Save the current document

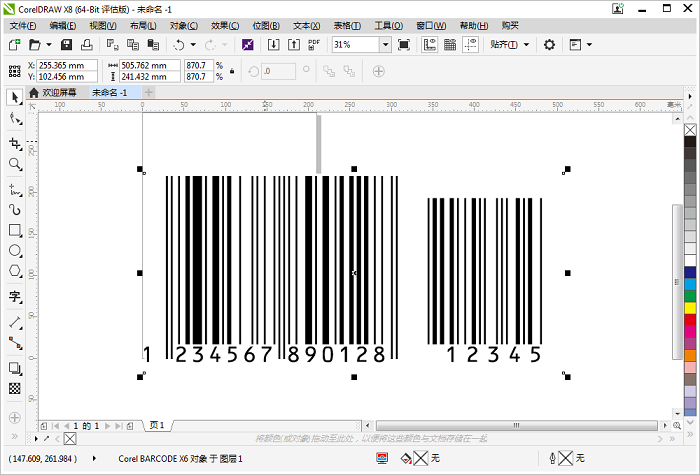point(67,45)
